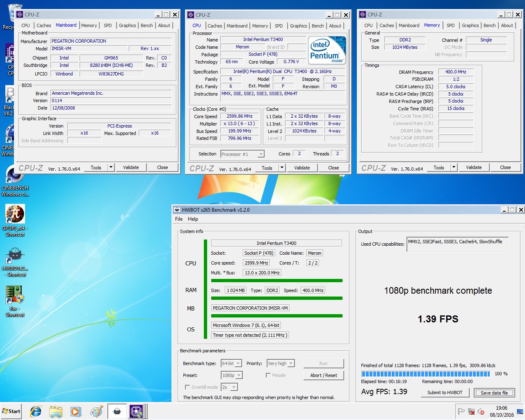Open the Action Center flag tray icon
The height and width of the screenshot is (420, 525).
click(x=461, y=411)
